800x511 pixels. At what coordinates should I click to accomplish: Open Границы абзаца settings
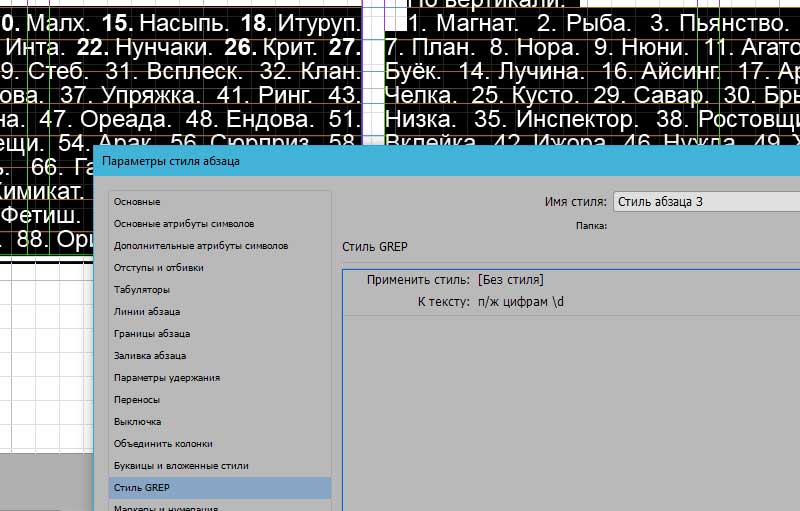point(152,334)
